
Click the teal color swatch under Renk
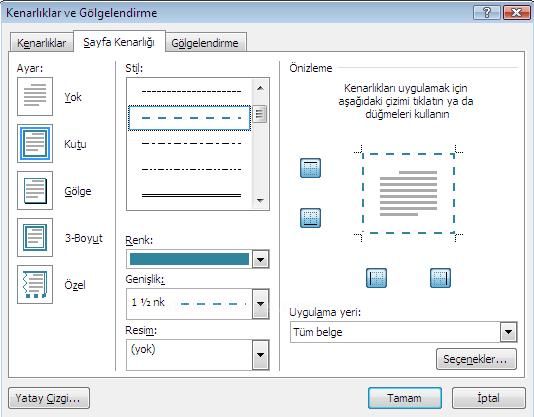click(x=189, y=259)
